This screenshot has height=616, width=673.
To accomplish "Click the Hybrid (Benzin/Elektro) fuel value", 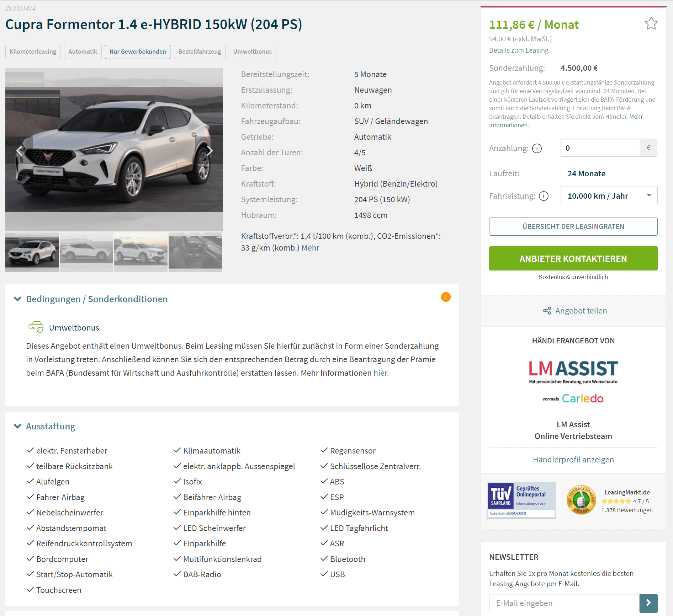I will [396, 184].
